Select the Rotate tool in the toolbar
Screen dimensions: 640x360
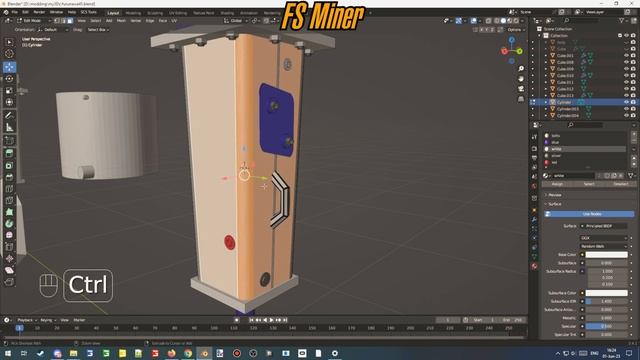pyautogui.click(x=9, y=78)
